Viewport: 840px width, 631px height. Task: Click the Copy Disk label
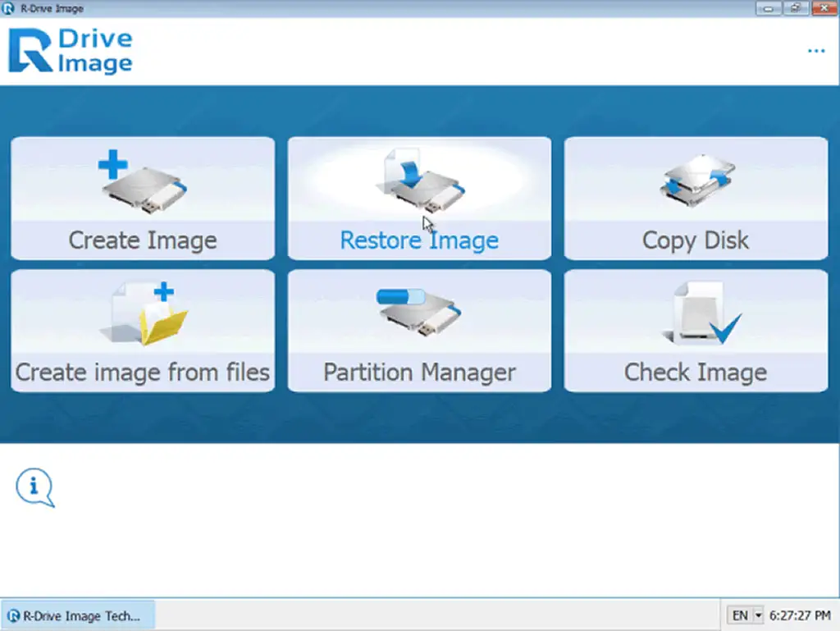click(696, 240)
